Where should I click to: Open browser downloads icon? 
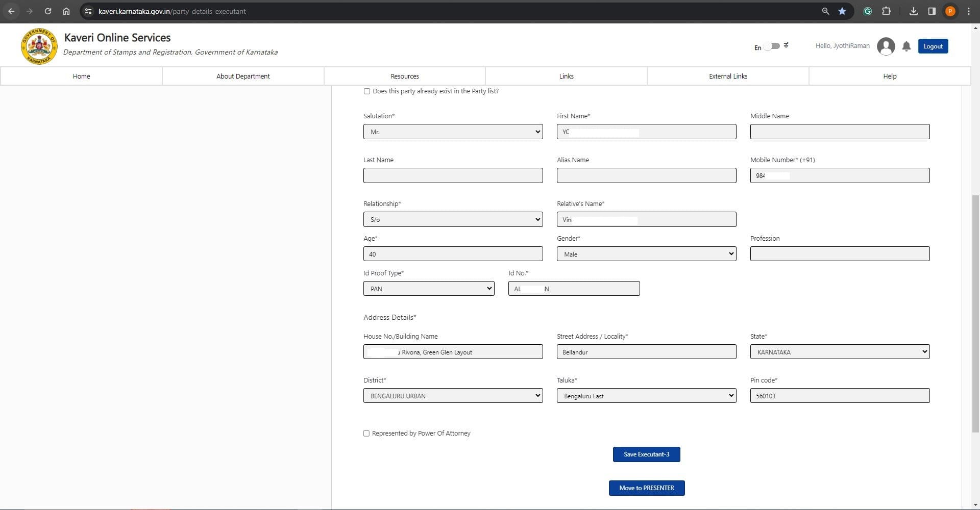913,11
